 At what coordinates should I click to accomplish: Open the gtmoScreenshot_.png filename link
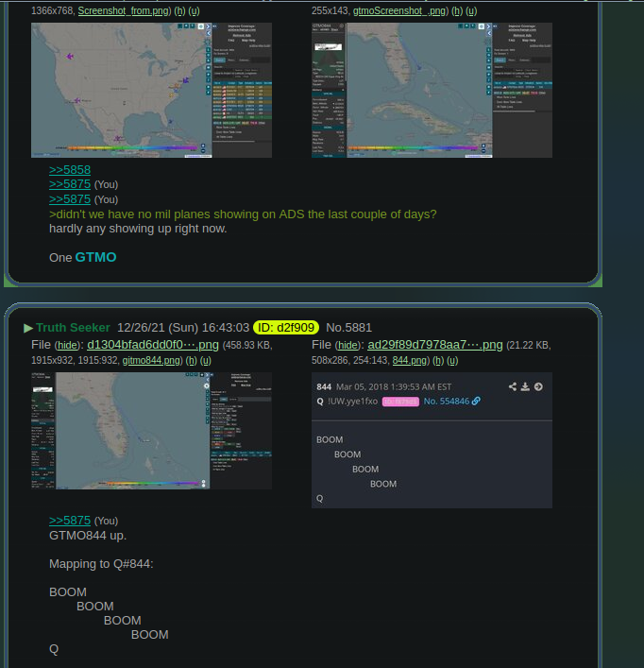(x=398, y=10)
